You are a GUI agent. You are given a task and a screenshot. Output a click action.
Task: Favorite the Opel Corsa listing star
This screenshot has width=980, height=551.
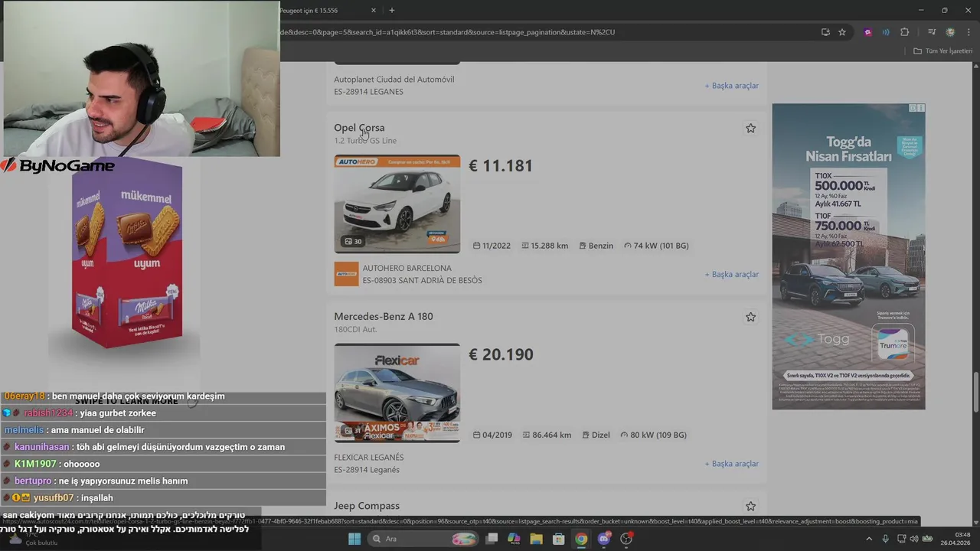[750, 129]
